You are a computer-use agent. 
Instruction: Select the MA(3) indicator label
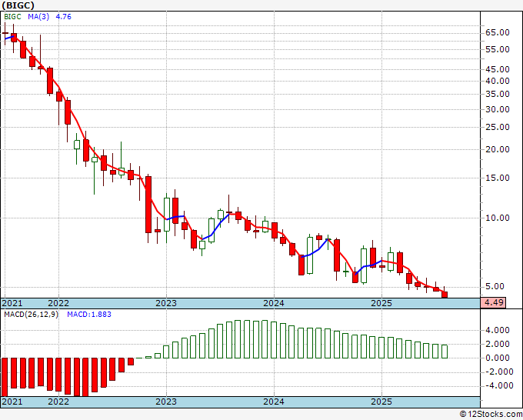(38, 17)
